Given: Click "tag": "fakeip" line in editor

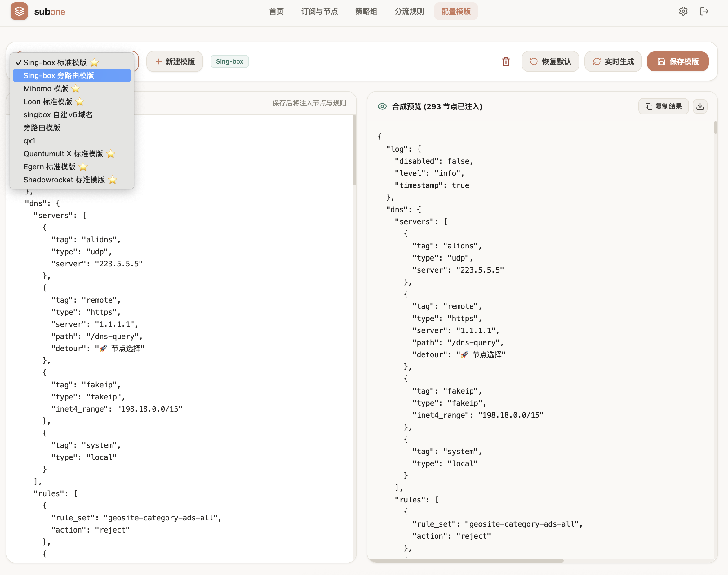Looking at the screenshot, I should coord(86,385).
